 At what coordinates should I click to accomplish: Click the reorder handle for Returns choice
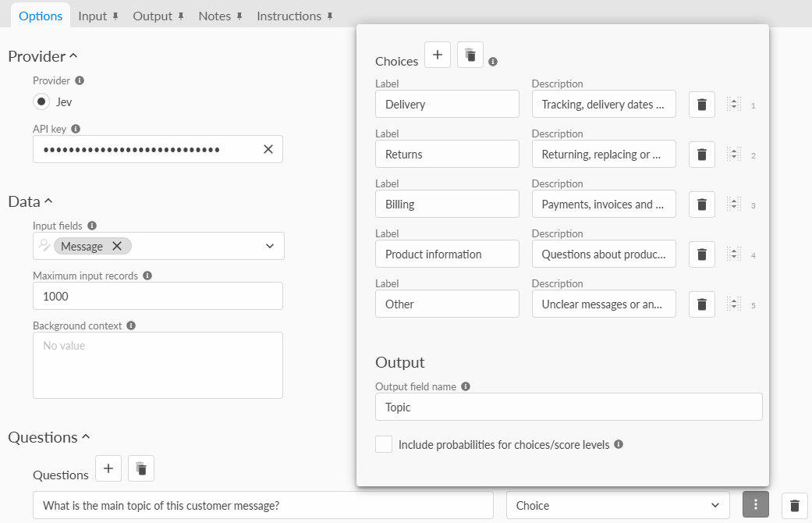tap(734, 154)
